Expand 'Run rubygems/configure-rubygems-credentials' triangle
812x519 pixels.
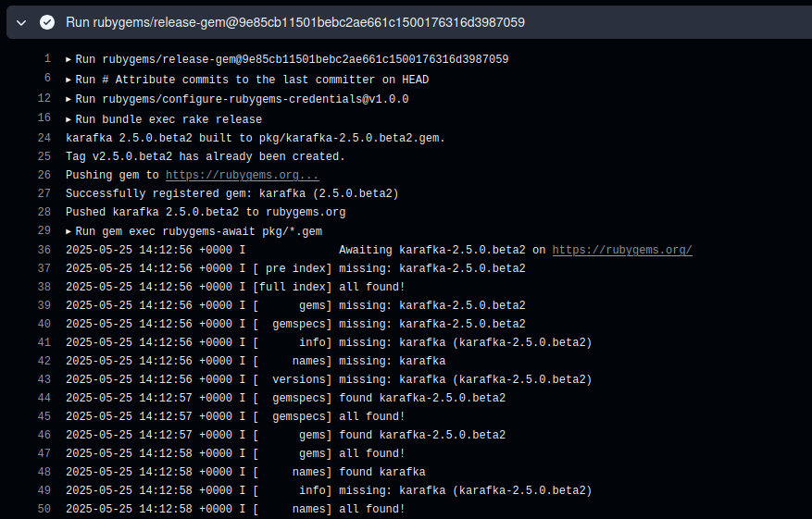[69, 99]
